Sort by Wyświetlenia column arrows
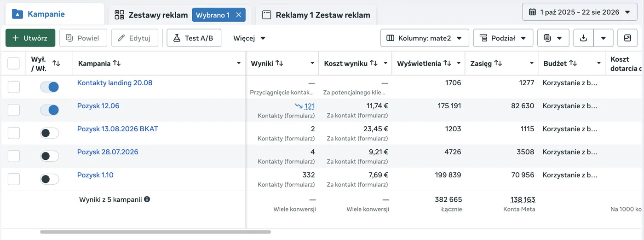Screen dimensions: 644x240 pos(447,63)
